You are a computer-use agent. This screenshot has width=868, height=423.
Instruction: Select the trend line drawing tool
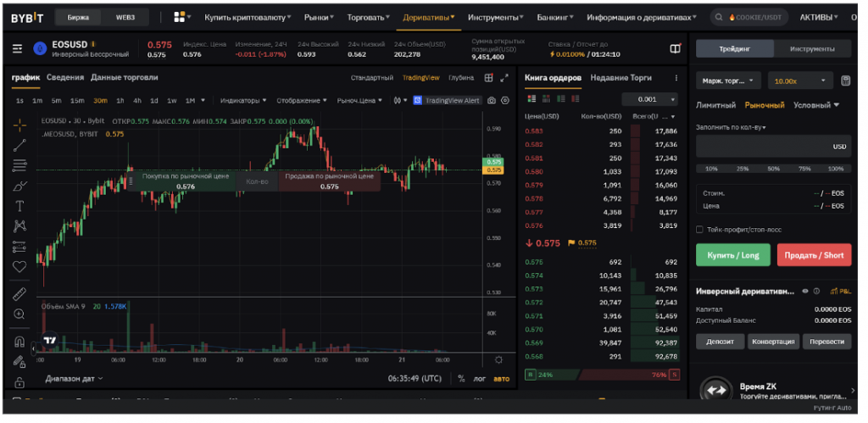pos(20,145)
